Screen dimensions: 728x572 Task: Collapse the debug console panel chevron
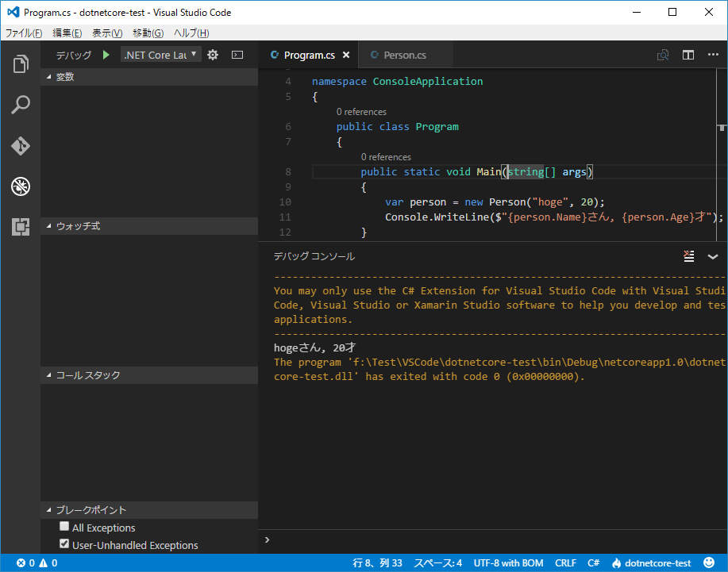pyautogui.click(x=713, y=256)
